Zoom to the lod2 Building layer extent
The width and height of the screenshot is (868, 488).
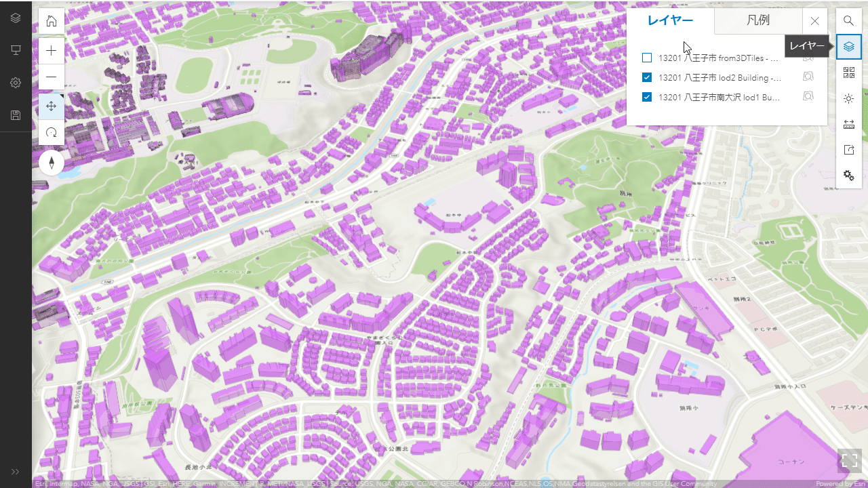coord(808,77)
